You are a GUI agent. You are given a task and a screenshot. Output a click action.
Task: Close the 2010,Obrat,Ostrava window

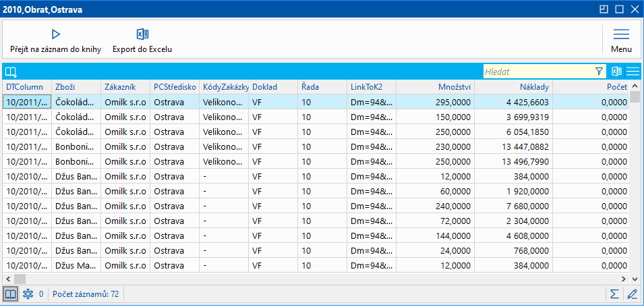[x=635, y=9]
